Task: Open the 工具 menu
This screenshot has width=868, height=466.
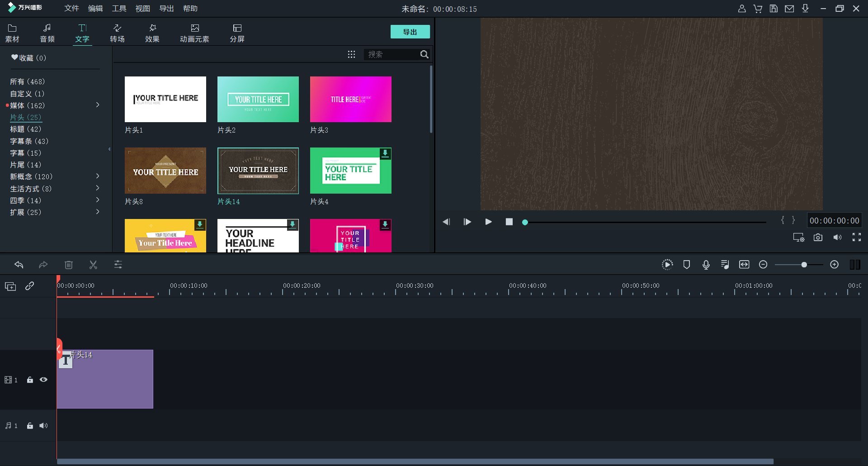Action: (119, 9)
